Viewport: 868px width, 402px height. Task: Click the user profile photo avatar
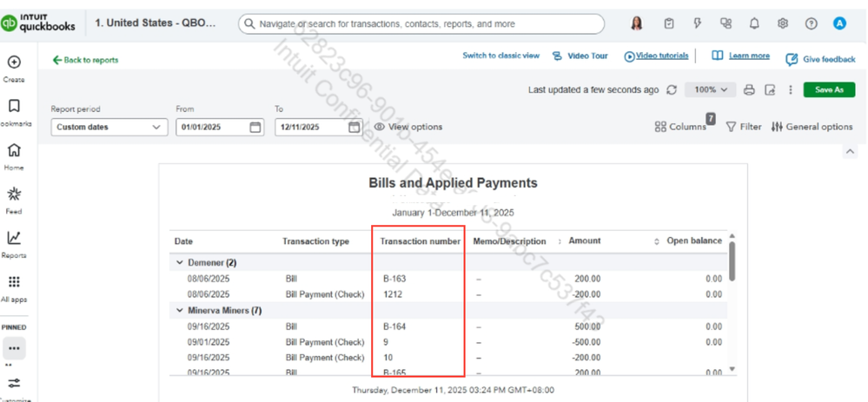coord(637,23)
